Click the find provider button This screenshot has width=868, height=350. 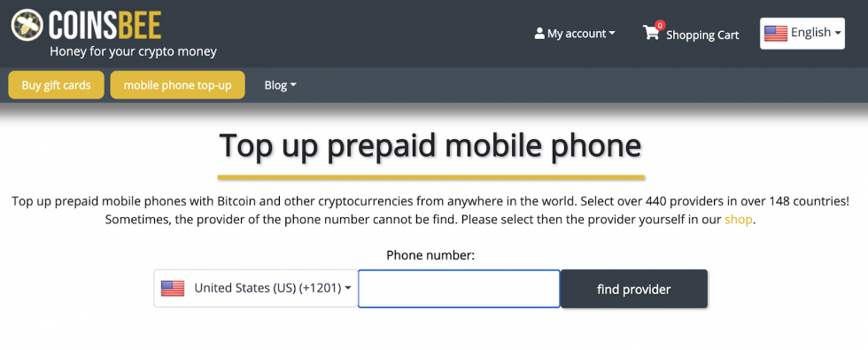[634, 289]
